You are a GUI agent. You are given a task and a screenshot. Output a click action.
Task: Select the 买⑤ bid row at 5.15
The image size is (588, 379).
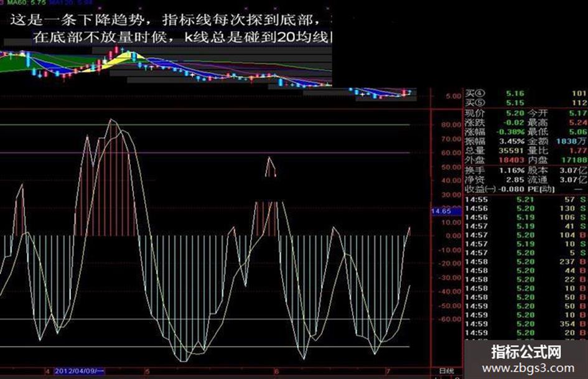(x=526, y=103)
